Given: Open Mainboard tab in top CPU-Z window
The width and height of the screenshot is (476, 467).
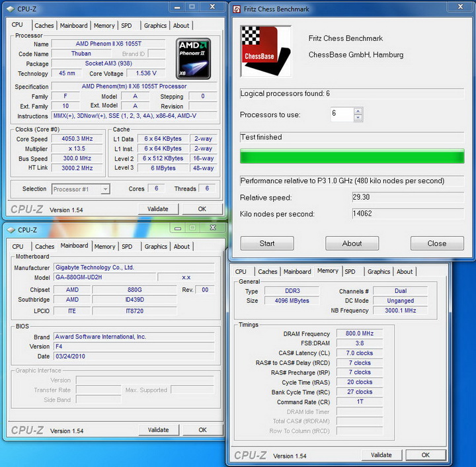Looking at the screenshot, I should (74, 26).
